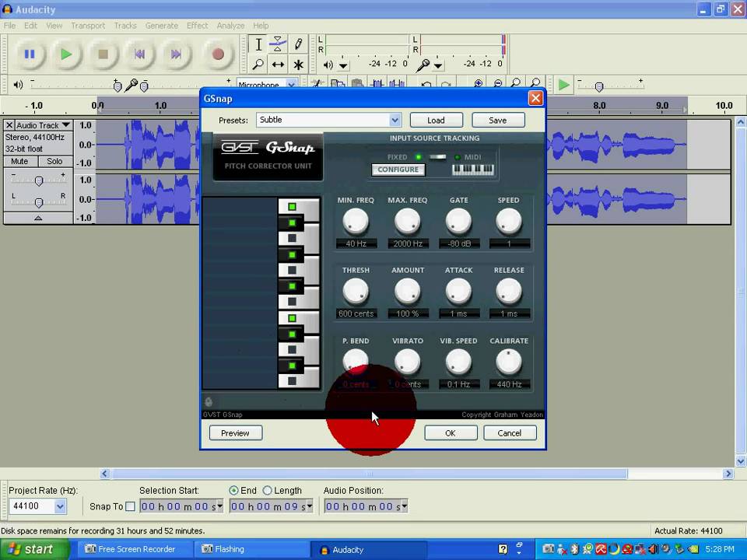Click the Undo toolbar icon
Viewport: 747px width, 560px height.
426,85
